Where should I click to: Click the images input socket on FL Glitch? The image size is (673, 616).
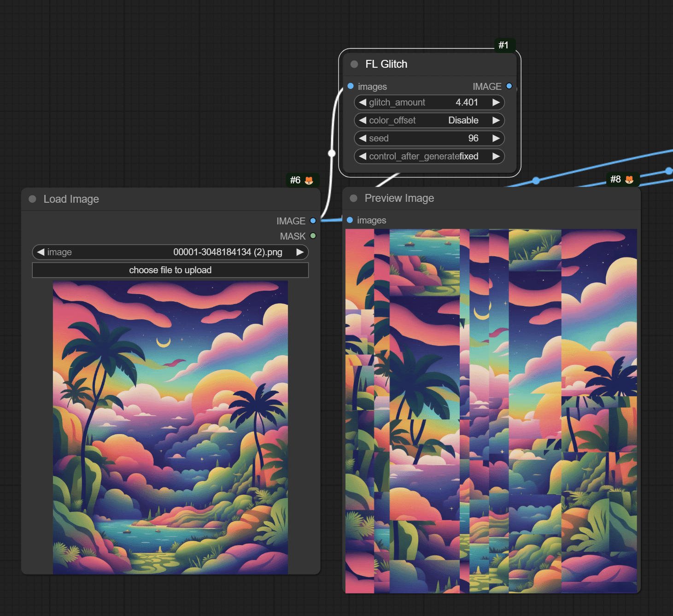point(351,86)
